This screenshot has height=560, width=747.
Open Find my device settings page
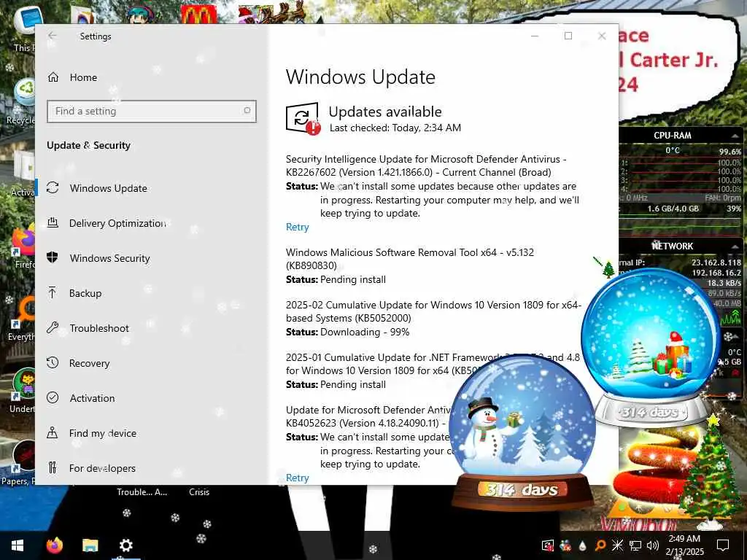pyautogui.click(x=102, y=433)
